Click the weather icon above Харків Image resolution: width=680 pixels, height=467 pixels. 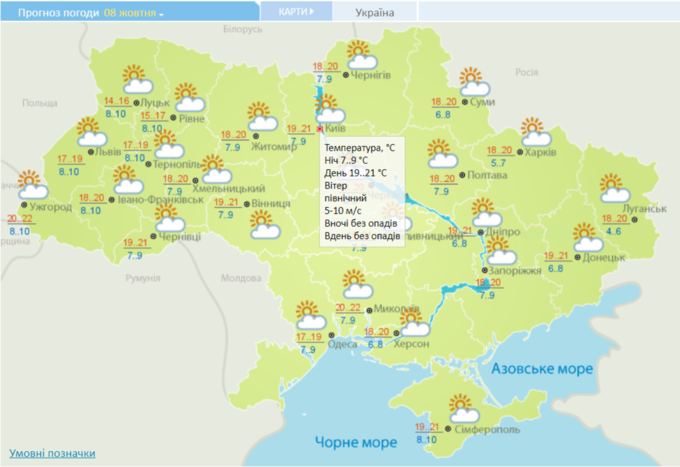point(536,131)
